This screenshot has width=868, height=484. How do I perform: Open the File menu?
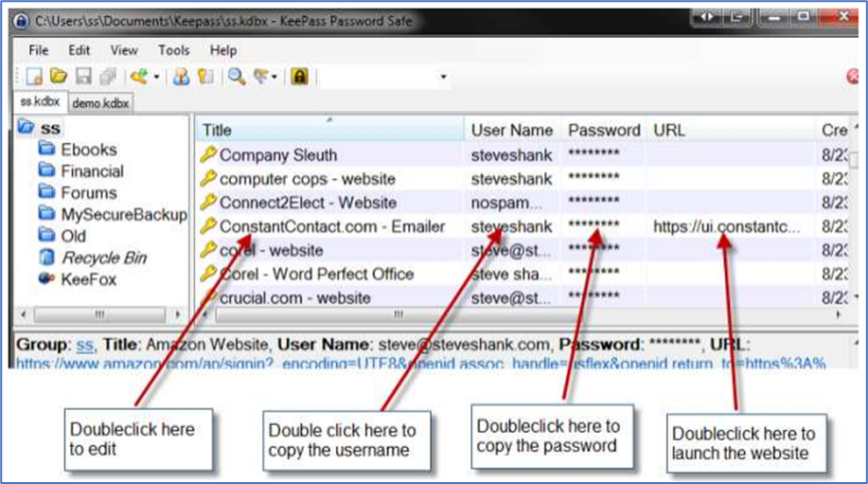point(38,50)
